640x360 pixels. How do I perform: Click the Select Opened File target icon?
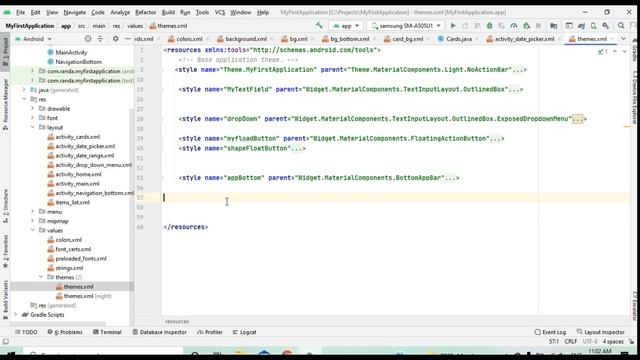coord(88,39)
